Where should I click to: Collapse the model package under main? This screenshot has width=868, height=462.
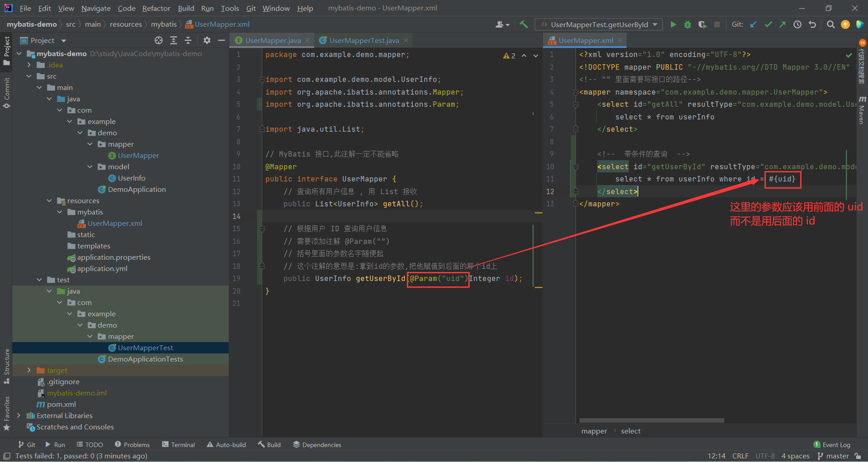(90, 167)
